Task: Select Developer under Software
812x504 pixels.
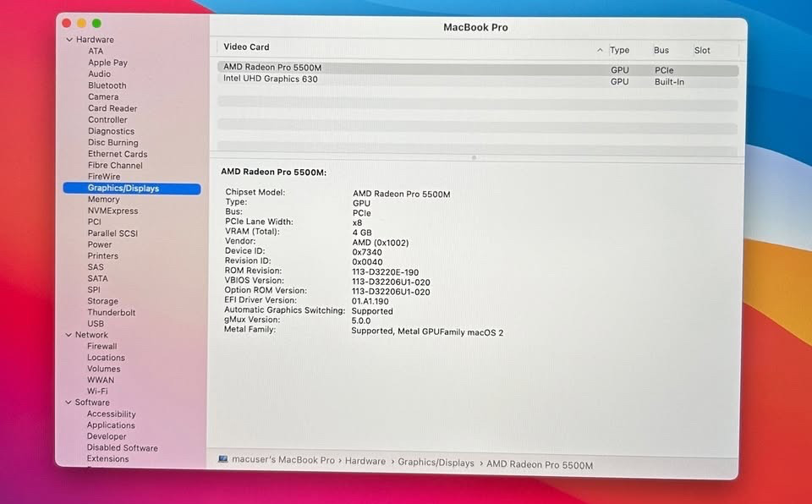Action: pos(107,436)
